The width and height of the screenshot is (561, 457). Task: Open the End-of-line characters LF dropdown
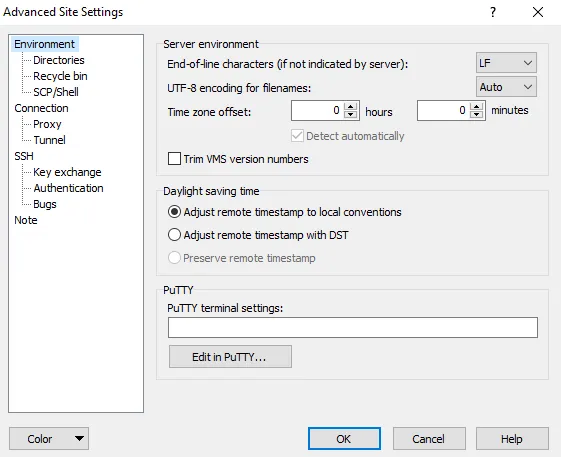coord(506,63)
